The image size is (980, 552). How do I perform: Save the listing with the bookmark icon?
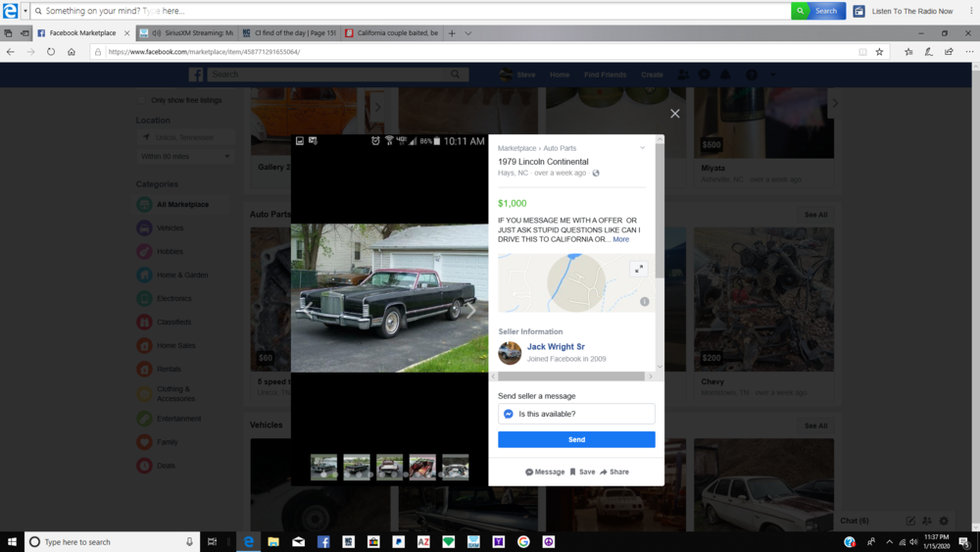pyautogui.click(x=582, y=472)
